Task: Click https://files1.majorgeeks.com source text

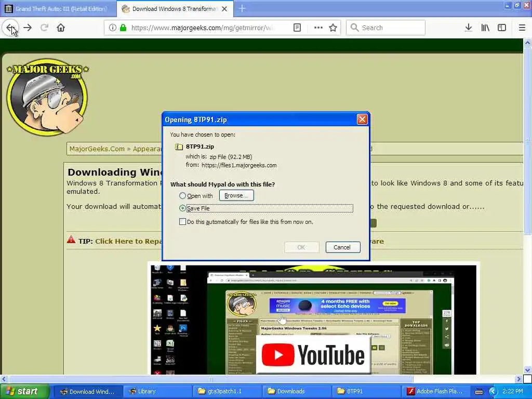Action: tap(239, 165)
